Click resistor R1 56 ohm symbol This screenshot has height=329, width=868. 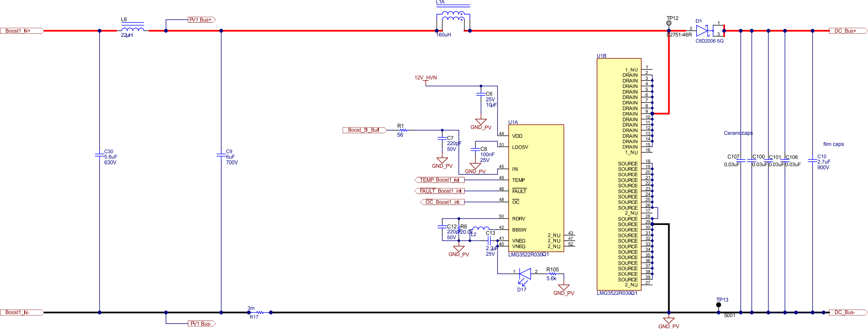click(x=403, y=130)
